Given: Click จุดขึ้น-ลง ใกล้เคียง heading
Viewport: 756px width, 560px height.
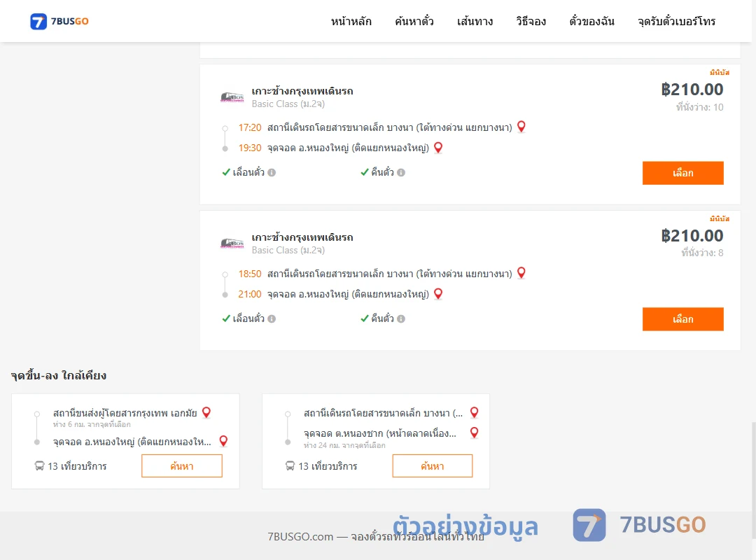Looking at the screenshot, I should [x=59, y=375].
